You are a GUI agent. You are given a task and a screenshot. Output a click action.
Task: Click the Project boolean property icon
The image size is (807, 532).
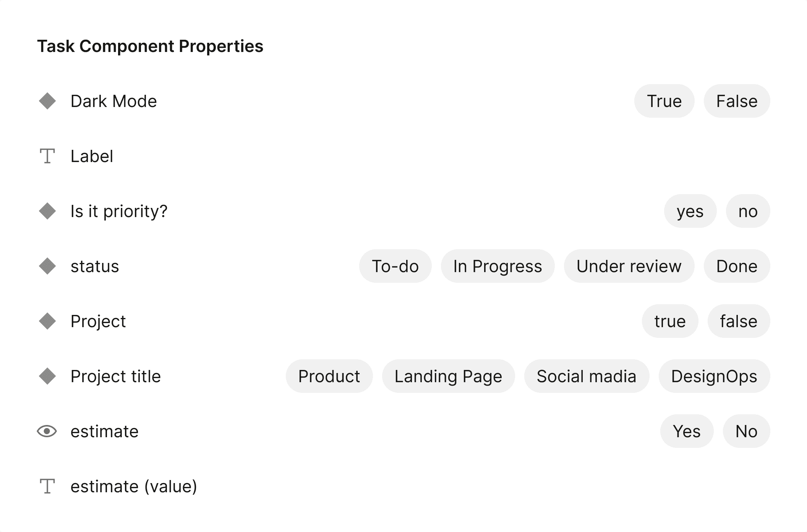[x=48, y=321]
